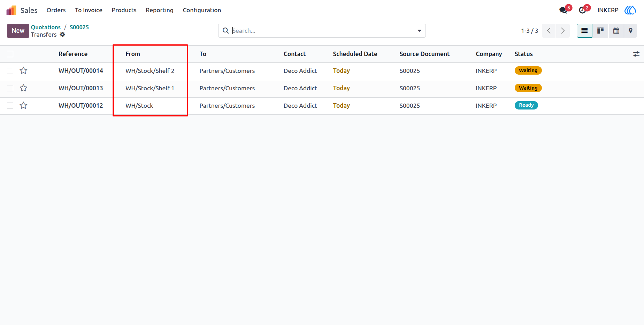
Task: Switch to the List view
Action: [x=584, y=31]
